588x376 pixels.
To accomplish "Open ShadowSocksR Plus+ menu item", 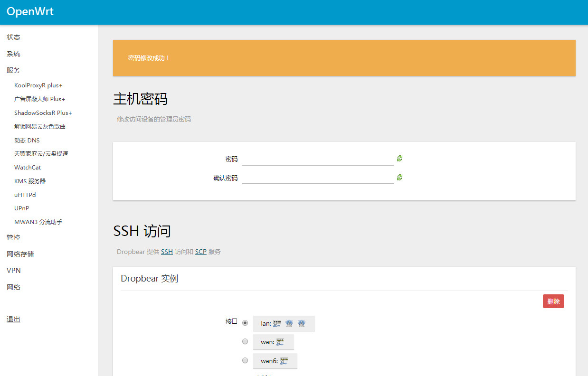I will (43, 113).
